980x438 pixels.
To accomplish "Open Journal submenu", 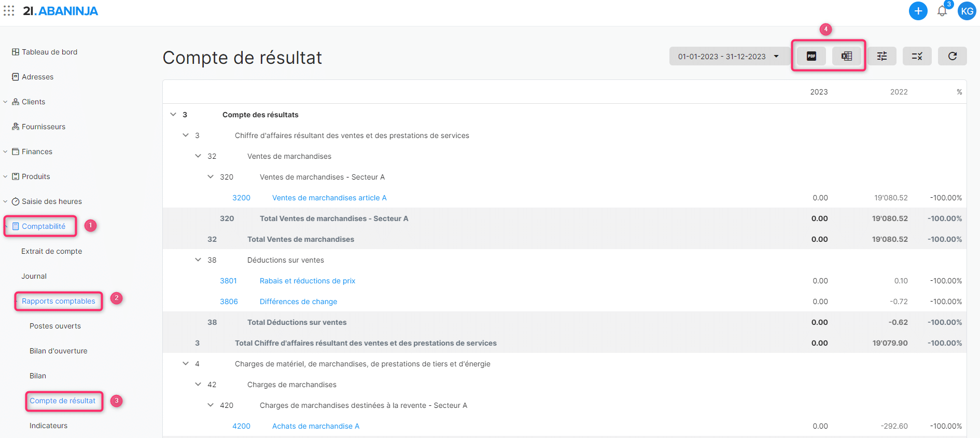I will (x=34, y=276).
